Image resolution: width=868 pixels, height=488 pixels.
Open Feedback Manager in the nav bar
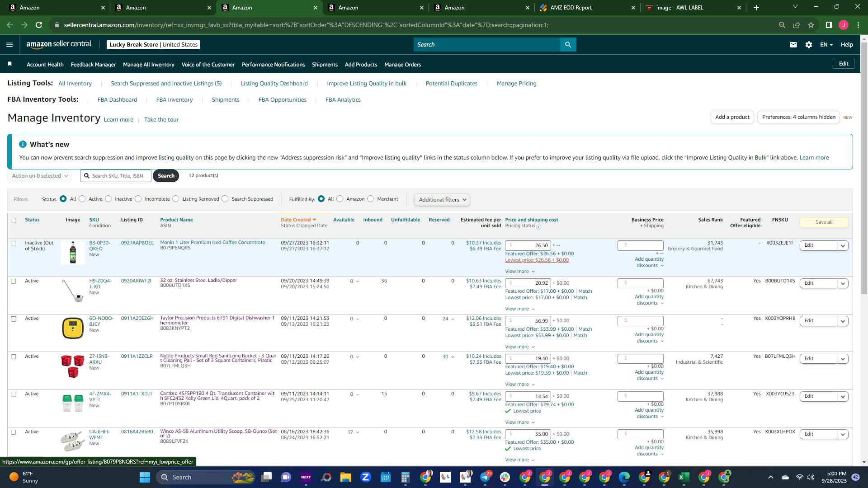click(93, 65)
